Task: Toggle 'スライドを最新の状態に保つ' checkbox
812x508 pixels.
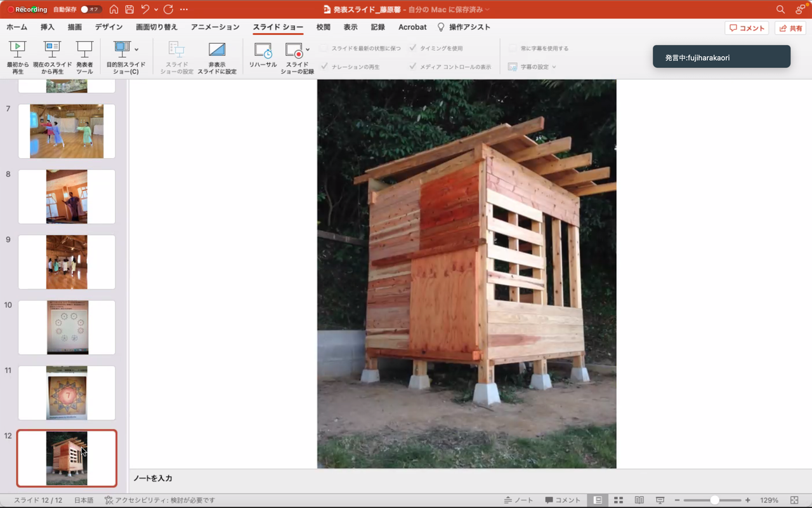Action: point(324,48)
